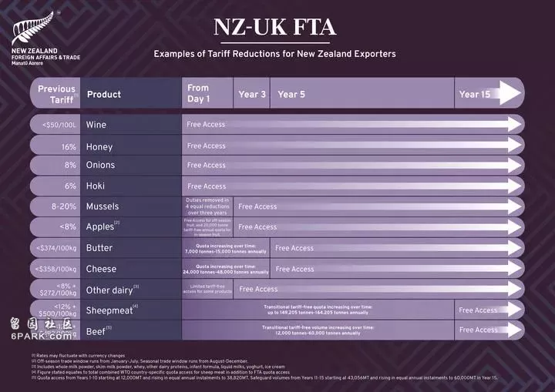Viewport: 555px width, 392px height.
Task: Select the Product column header
Action: (x=104, y=94)
